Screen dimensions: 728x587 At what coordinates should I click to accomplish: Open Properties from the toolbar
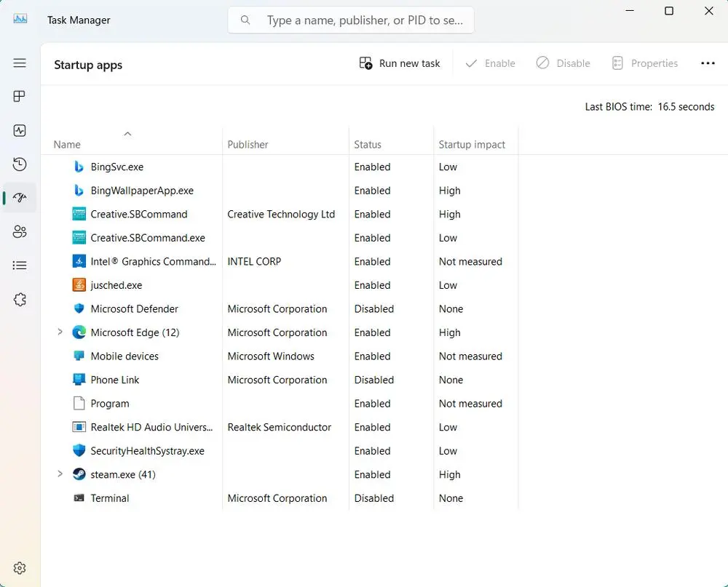tap(645, 63)
